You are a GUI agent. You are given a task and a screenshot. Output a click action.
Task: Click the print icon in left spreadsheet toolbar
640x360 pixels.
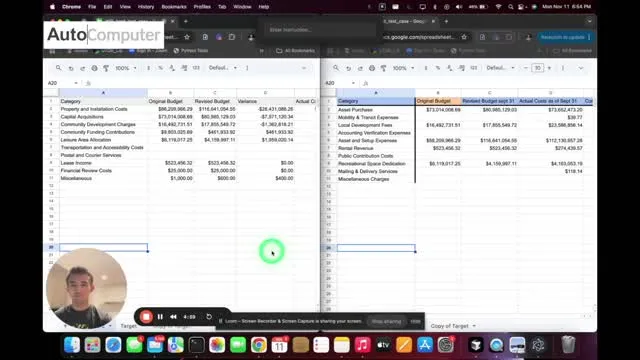point(94,68)
